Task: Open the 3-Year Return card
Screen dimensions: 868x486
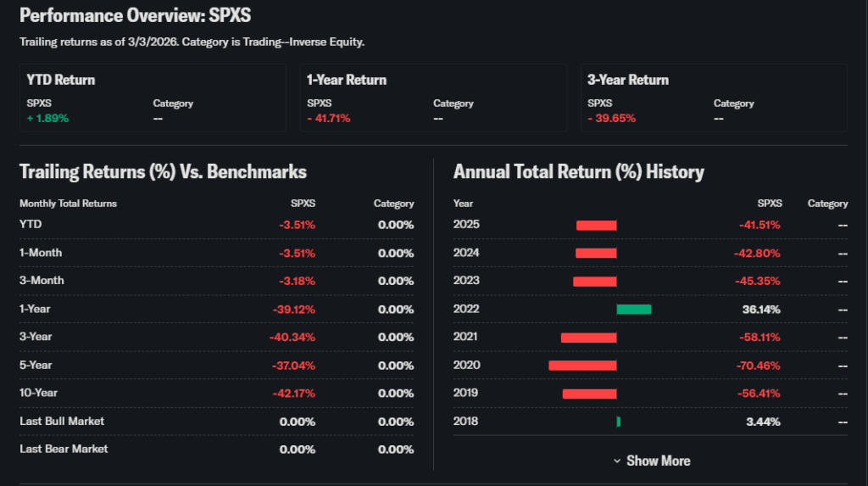Action: pos(714,98)
